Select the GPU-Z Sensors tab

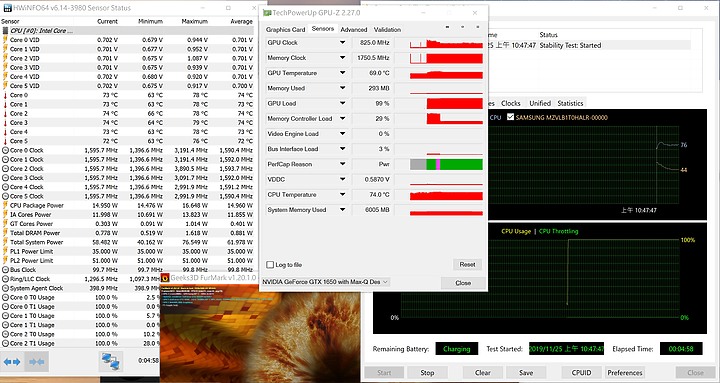[322, 28]
